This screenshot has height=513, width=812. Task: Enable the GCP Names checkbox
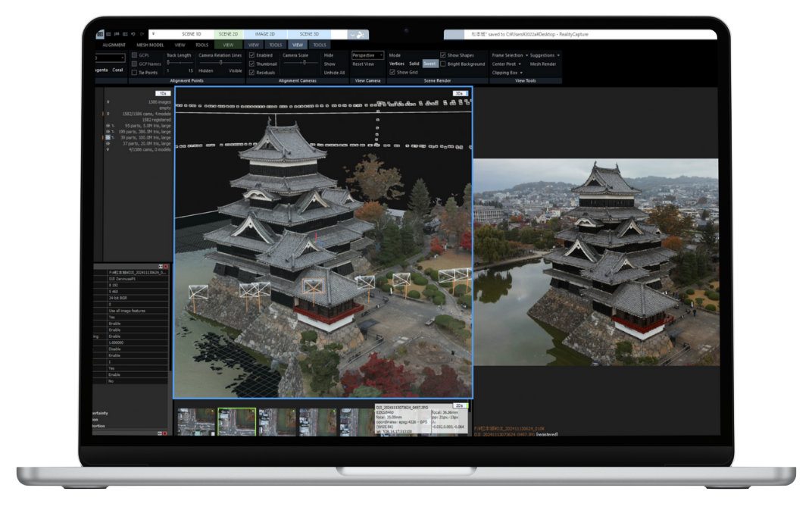[134, 64]
